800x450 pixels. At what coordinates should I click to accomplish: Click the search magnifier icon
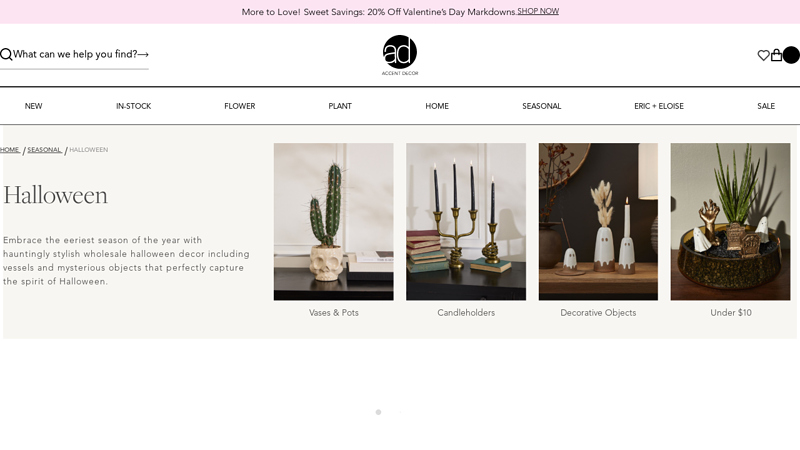click(6, 54)
